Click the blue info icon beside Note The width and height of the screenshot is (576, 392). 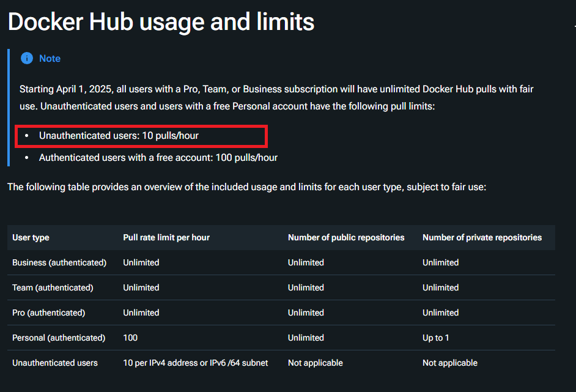pyautogui.click(x=27, y=58)
